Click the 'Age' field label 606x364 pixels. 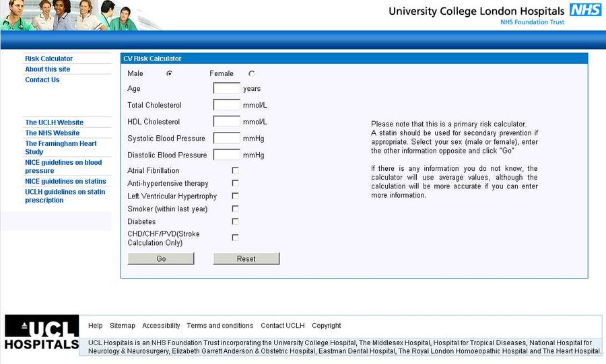click(134, 88)
